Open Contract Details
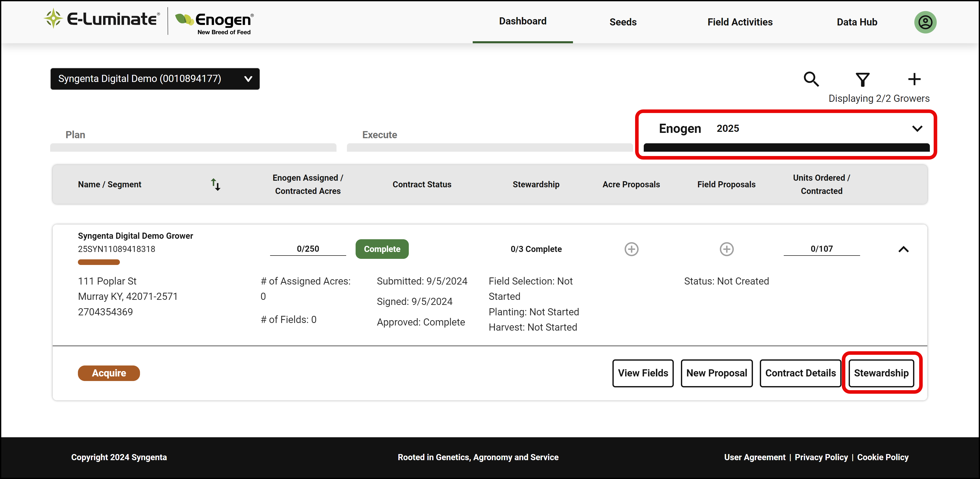The height and width of the screenshot is (479, 980). [x=801, y=373]
